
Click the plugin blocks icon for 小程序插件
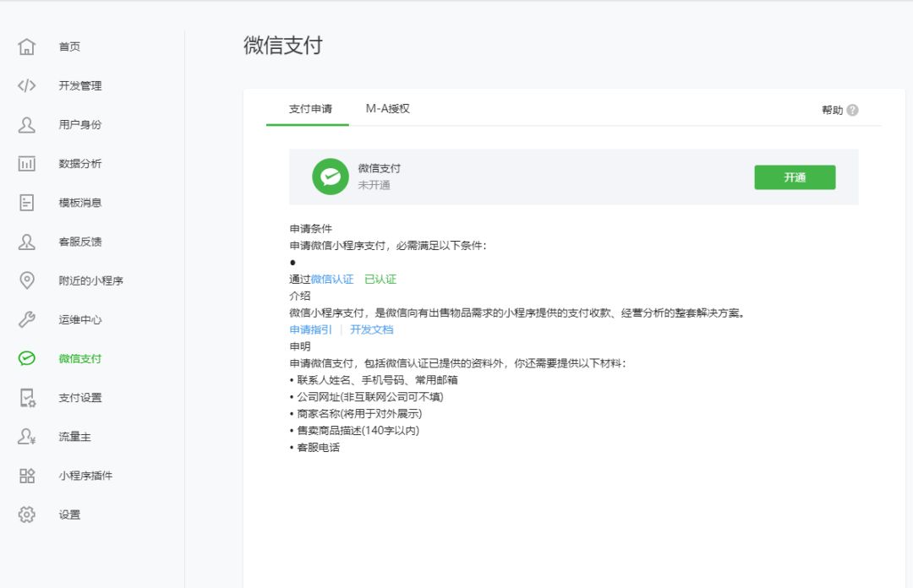[27, 476]
